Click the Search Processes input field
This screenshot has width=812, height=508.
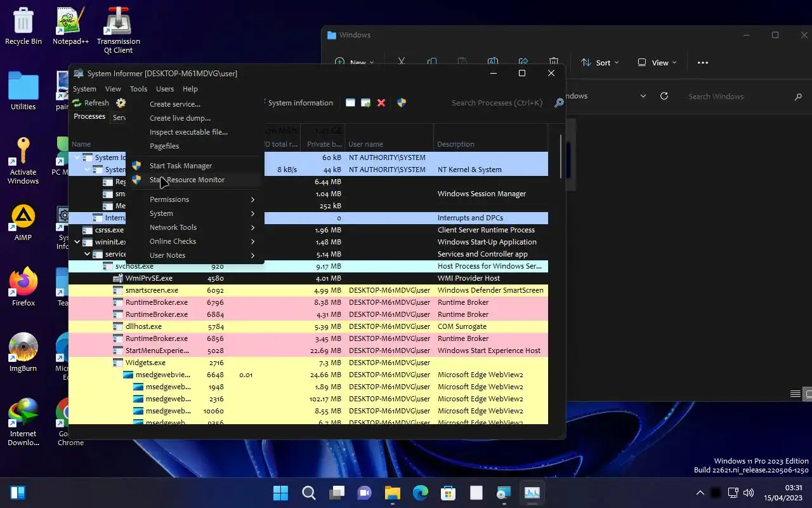point(497,103)
